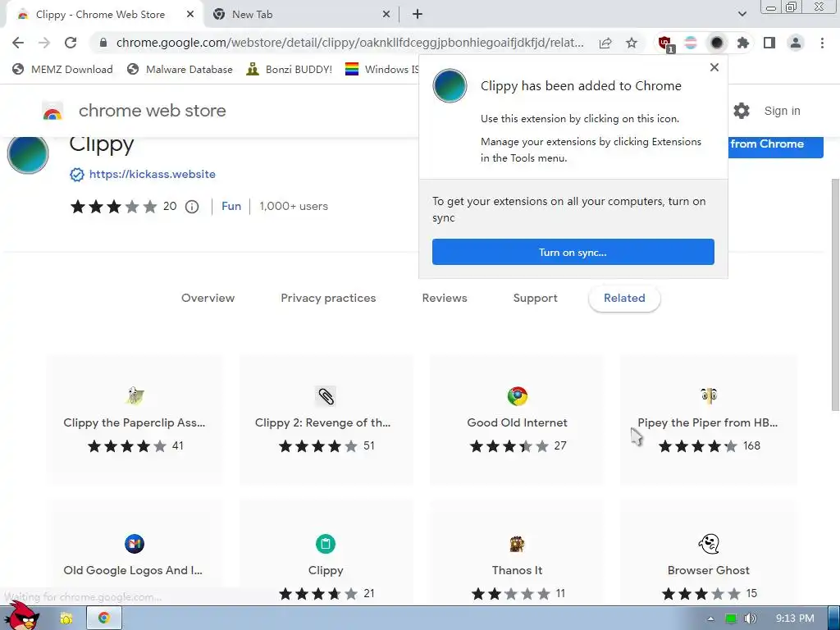Click the Sign in link
840x630 pixels.
[782, 111]
